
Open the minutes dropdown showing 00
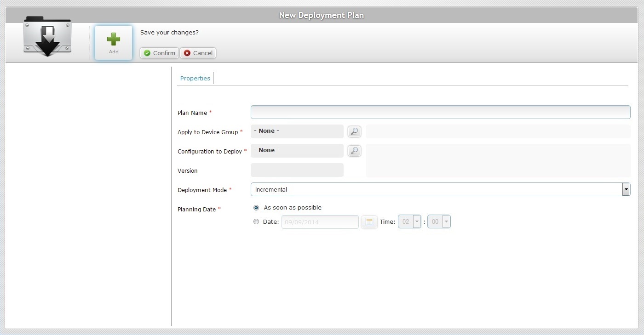coord(439,221)
